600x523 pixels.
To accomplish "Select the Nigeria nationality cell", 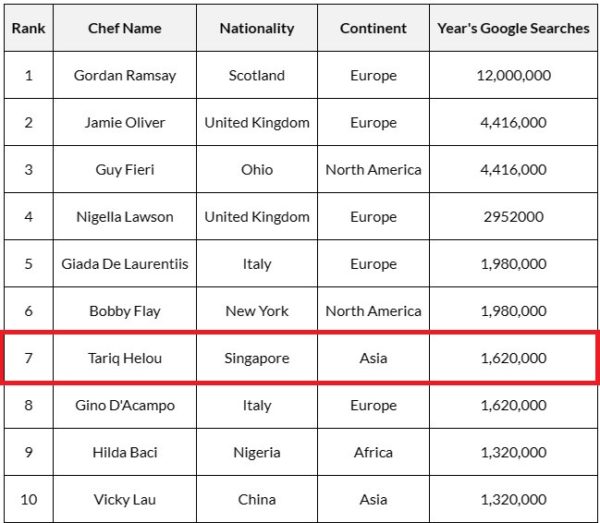I will tap(257, 452).
